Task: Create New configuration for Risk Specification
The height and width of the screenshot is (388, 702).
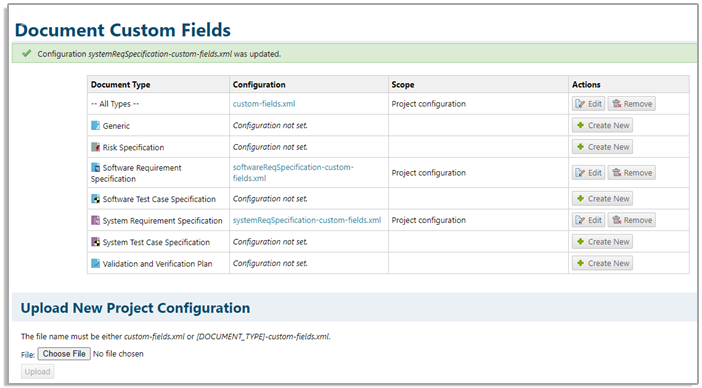Action: coord(602,147)
